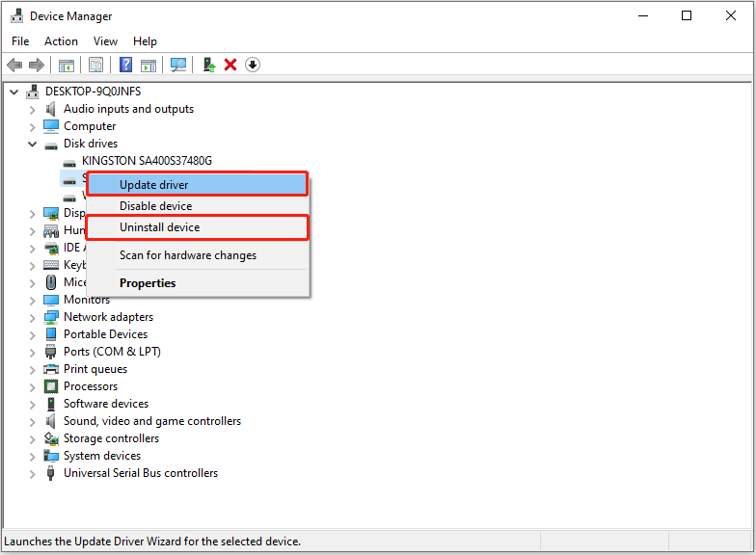Select Ports (COM & LPT) row
Image resolution: width=756 pixels, height=555 pixels.
click(112, 352)
